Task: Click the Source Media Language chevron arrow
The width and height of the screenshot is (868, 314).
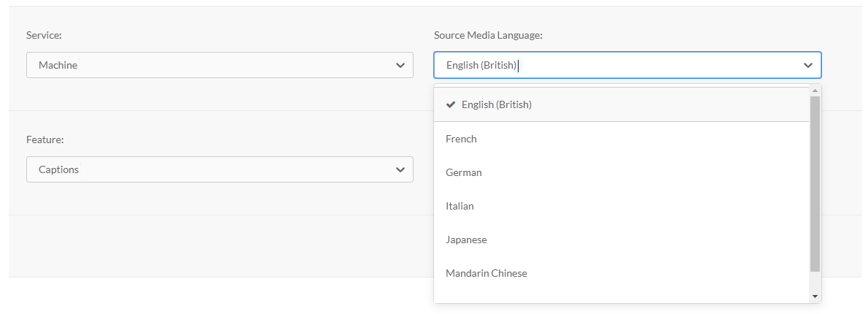Action: click(x=807, y=65)
